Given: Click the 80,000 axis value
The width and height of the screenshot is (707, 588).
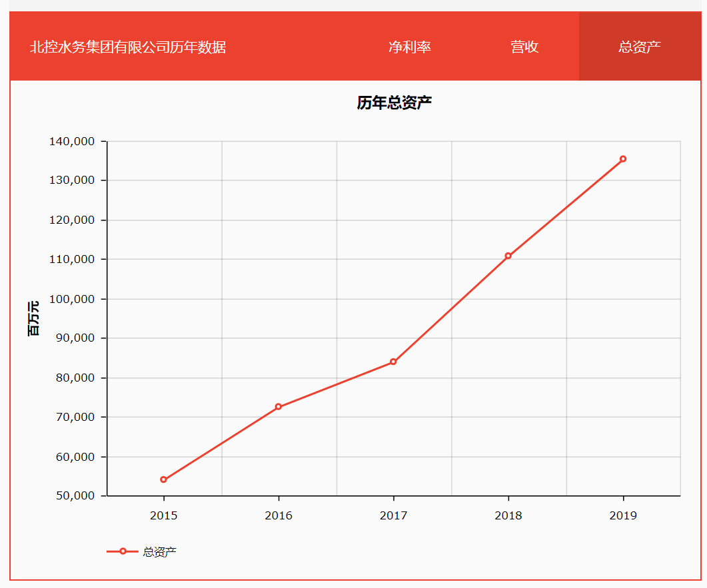Looking at the screenshot, I should tap(75, 378).
